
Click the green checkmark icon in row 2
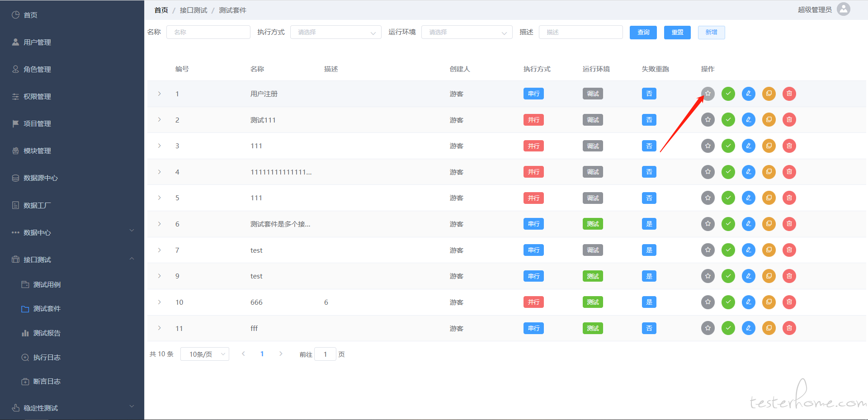tap(728, 120)
